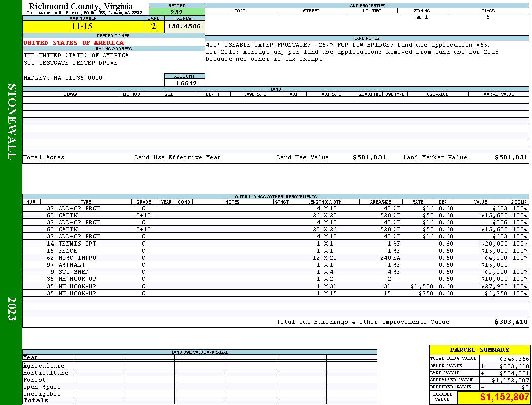Click the USE VALUE column header
This screenshot has height=405, width=532.
coord(437,94)
